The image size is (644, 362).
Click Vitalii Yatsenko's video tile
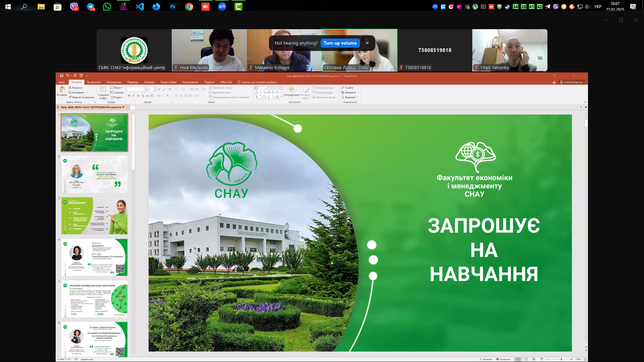pyautogui.click(x=510, y=50)
